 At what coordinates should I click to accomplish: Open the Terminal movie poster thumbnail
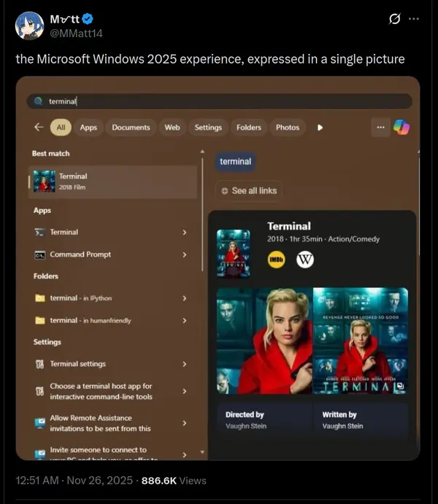click(233, 253)
